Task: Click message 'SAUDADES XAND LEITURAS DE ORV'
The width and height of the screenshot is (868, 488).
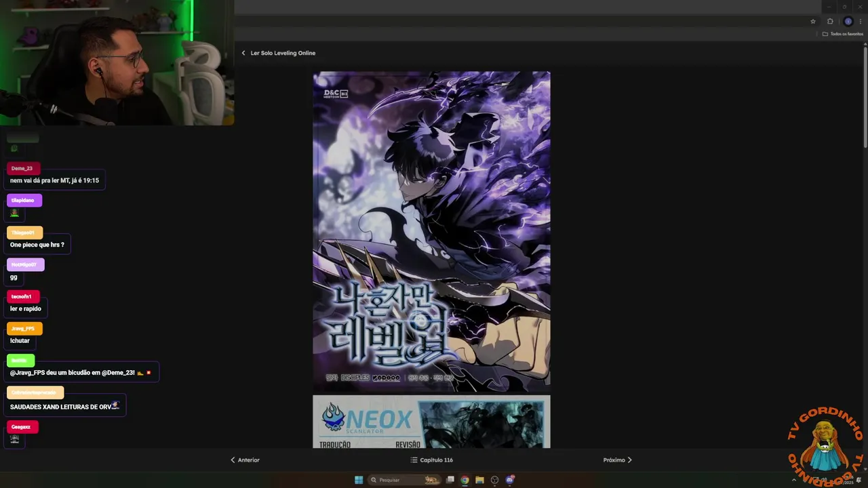Action: coord(64,407)
